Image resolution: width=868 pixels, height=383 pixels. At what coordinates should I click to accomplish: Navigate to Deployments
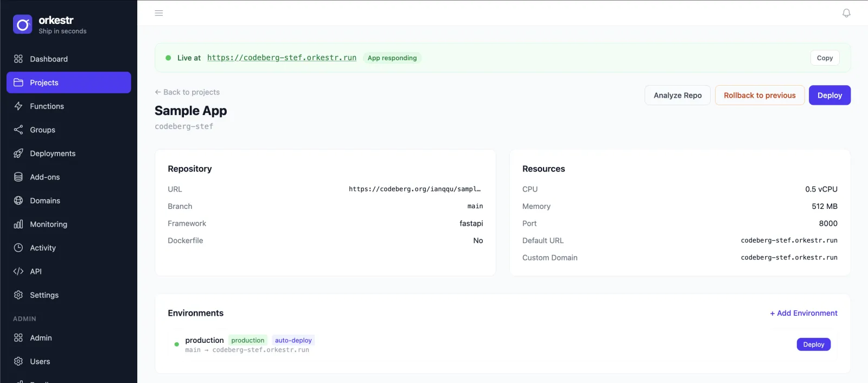coord(69,154)
